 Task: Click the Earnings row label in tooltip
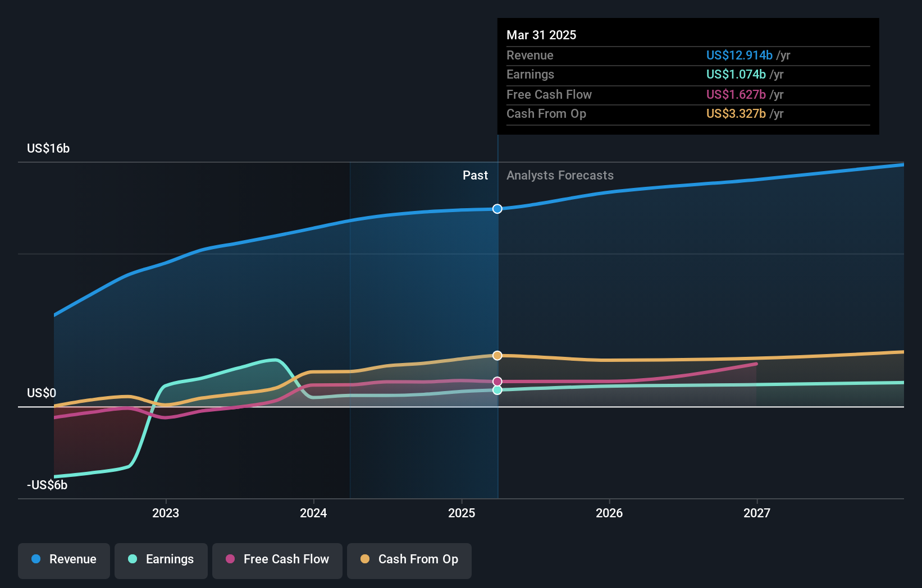(x=530, y=74)
